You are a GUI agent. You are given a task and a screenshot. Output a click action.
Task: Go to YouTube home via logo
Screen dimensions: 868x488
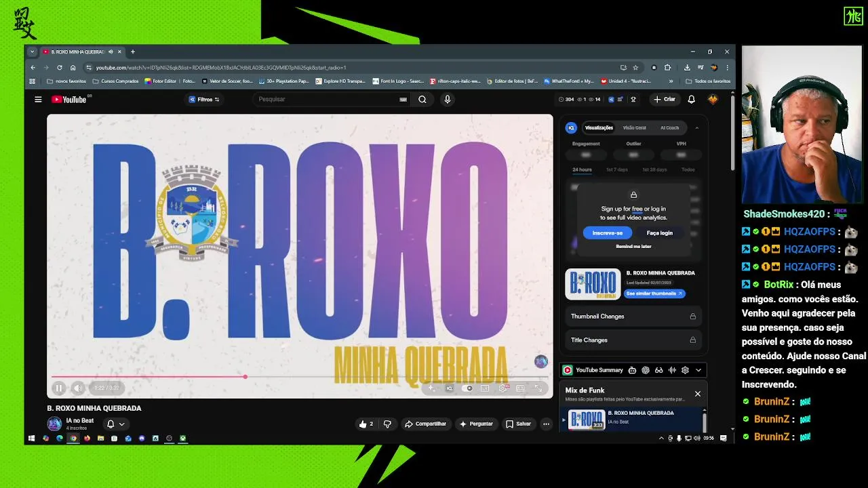click(69, 99)
